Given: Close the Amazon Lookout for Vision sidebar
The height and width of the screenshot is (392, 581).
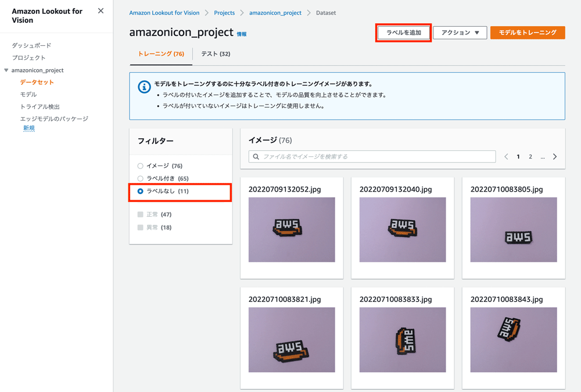Looking at the screenshot, I should (101, 11).
